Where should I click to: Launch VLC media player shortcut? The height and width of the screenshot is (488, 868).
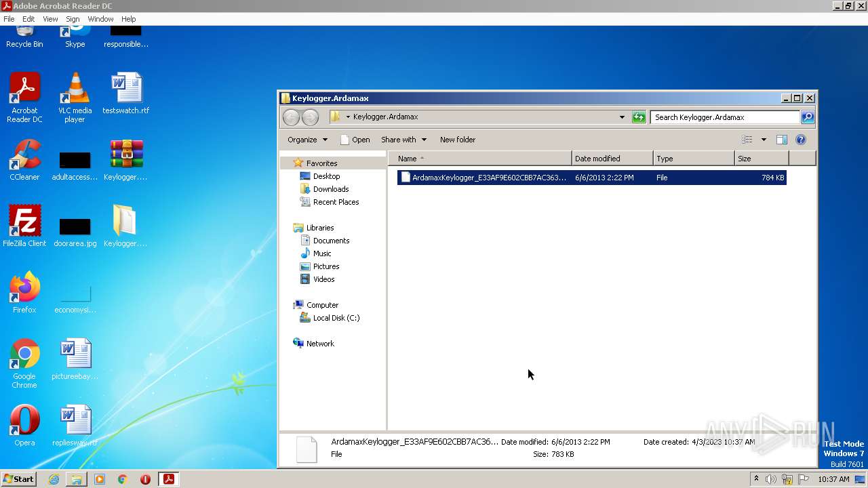click(75, 98)
